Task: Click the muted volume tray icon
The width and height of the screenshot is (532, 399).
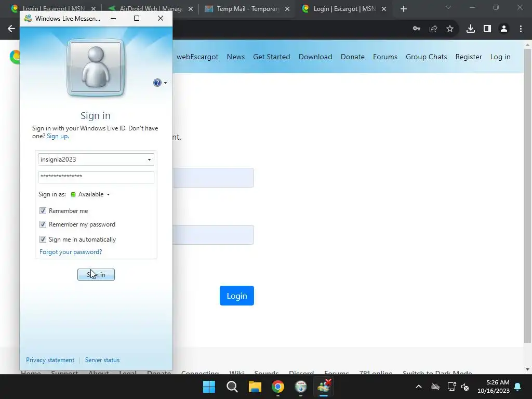Action: (465, 387)
